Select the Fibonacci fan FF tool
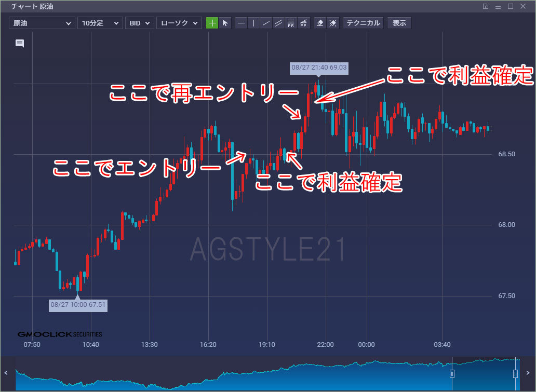 pyautogui.click(x=303, y=23)
